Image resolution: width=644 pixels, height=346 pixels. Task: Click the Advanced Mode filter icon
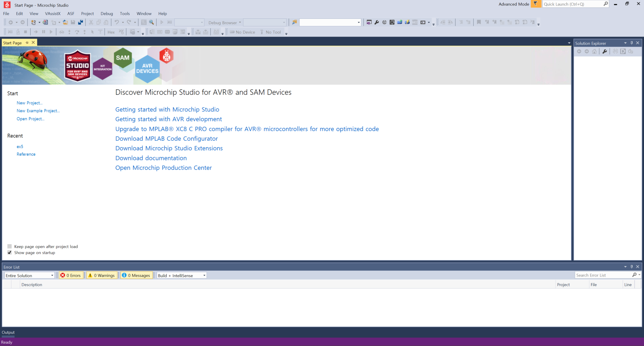[536, 4]
